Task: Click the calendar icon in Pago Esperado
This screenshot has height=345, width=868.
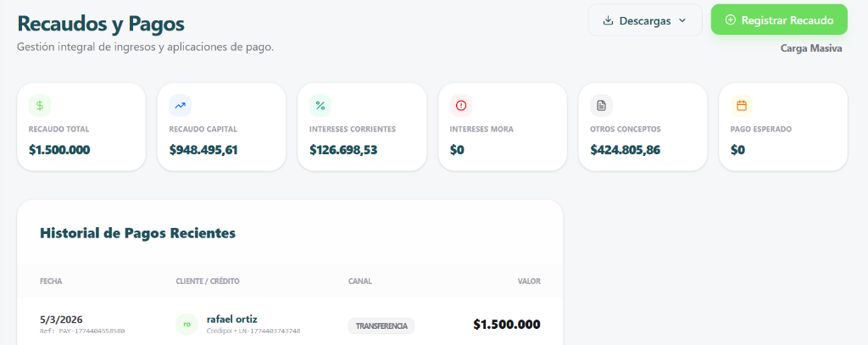Action: click(742, 105)
